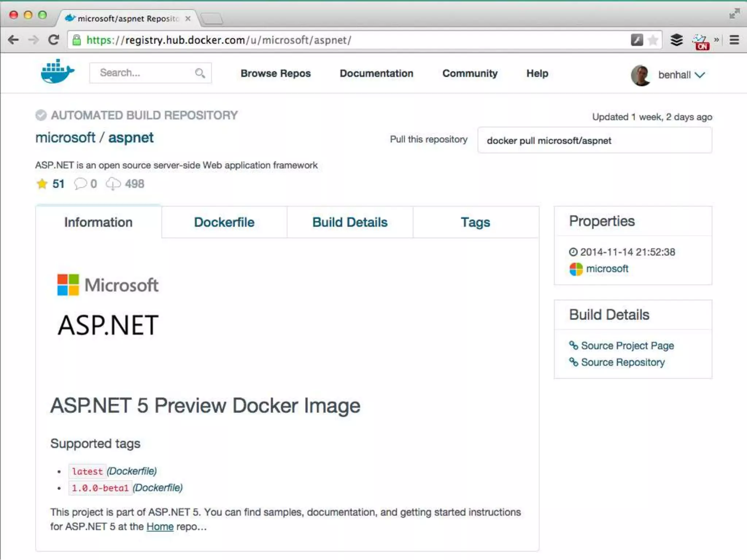Click the Microsoft logo image in Information

108,285
